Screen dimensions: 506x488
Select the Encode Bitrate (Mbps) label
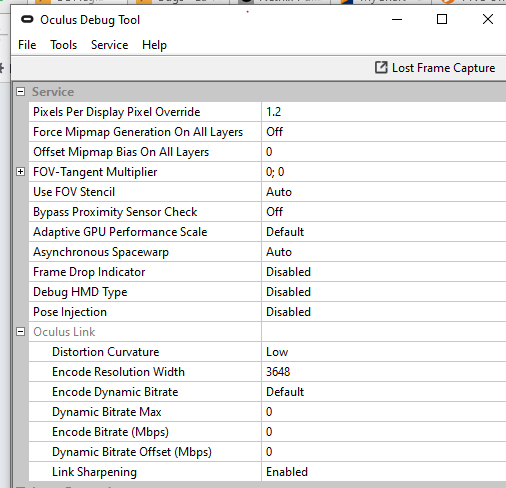point(110,432)
